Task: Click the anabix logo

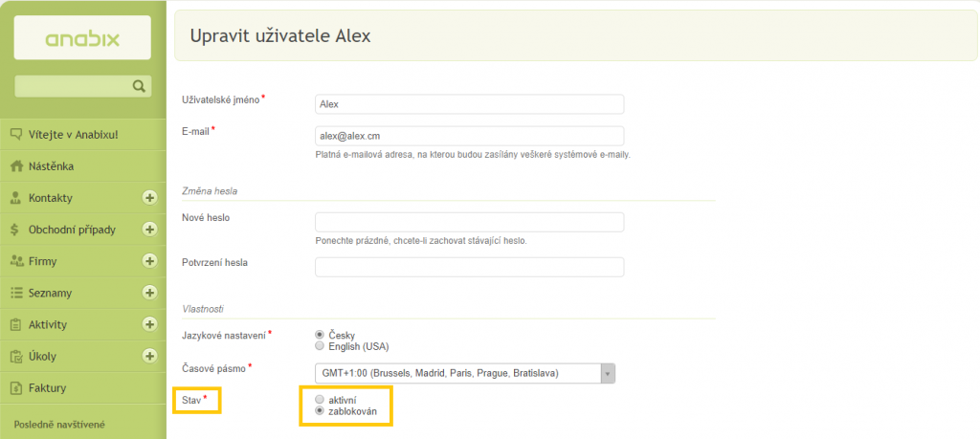Action: pyautogui.click(x=82, y=38)
